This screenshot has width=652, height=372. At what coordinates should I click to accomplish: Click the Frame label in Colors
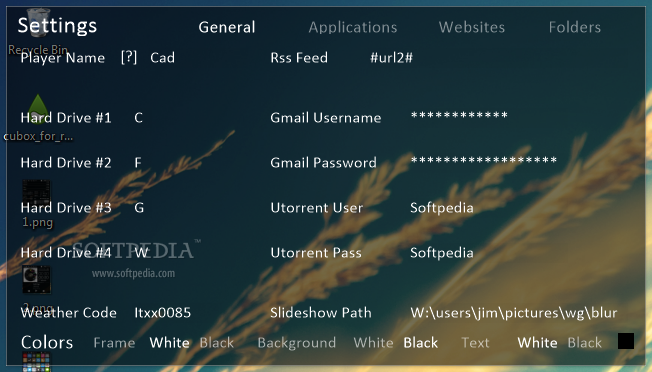tap(114, 342)
